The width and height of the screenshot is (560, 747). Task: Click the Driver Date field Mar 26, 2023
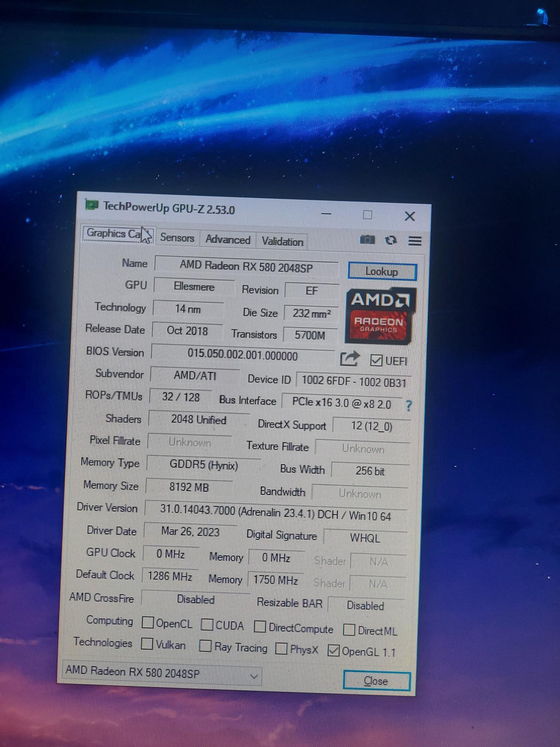(x=190, y=531)
